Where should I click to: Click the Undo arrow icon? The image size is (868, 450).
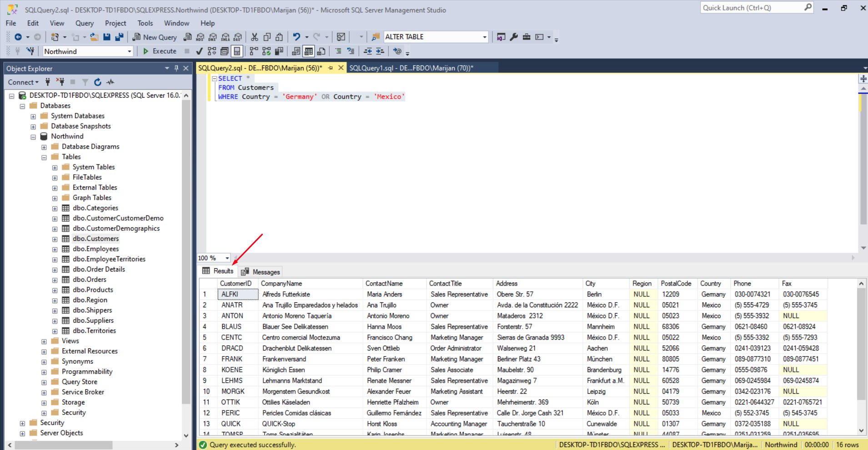coord(296,37)
